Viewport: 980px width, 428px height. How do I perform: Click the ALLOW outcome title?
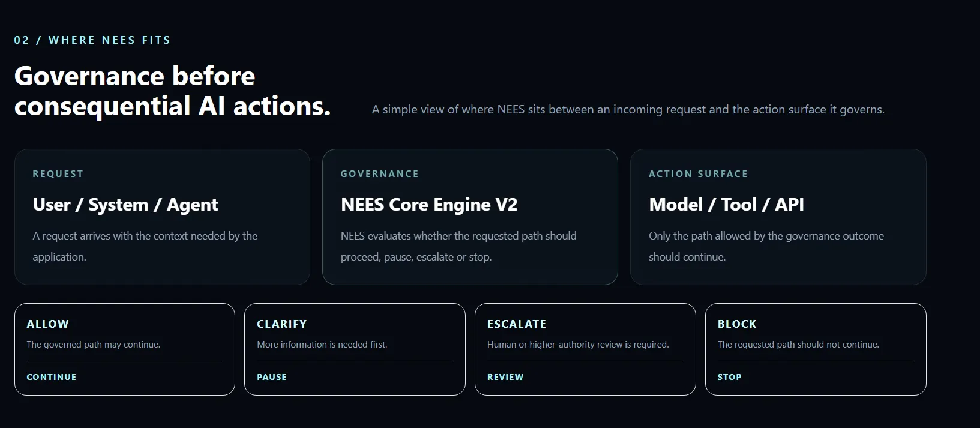click(x=48, y=324)
